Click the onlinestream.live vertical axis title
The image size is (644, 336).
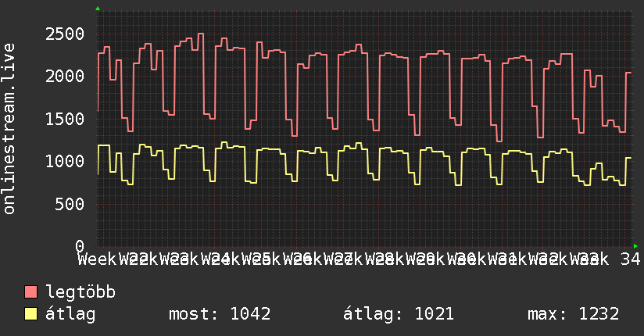pos(9,129)
